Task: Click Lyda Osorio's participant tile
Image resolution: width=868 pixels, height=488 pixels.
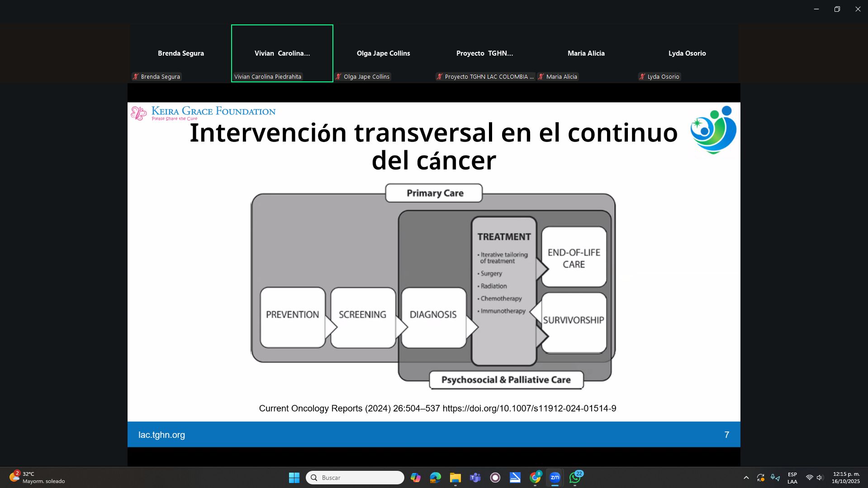Action: [687, 53]
